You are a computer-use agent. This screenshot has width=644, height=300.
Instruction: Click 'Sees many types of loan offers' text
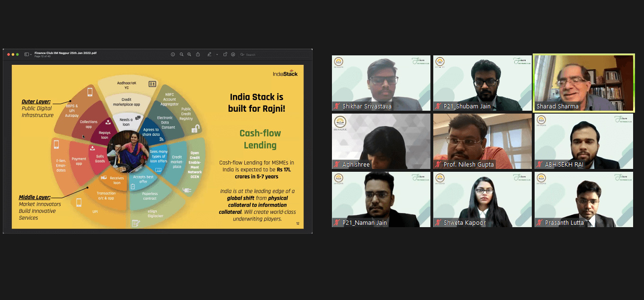(x=159, y=156)
